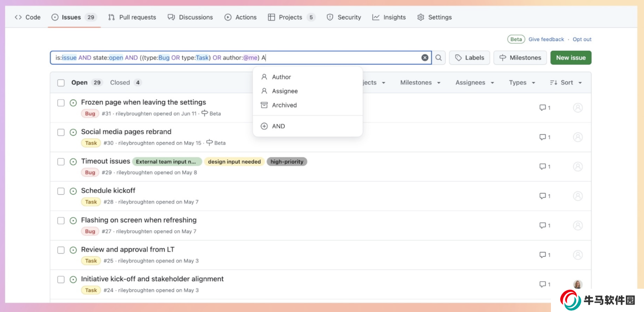Click open-issue status icon for Timeout issues
Screen dimensions: 644x312
(73, 162)
